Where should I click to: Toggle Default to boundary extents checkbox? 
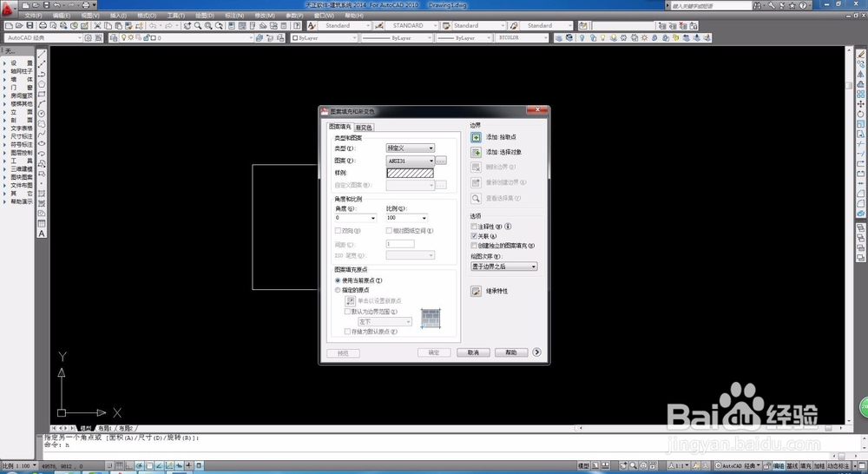tap(348, 311)
